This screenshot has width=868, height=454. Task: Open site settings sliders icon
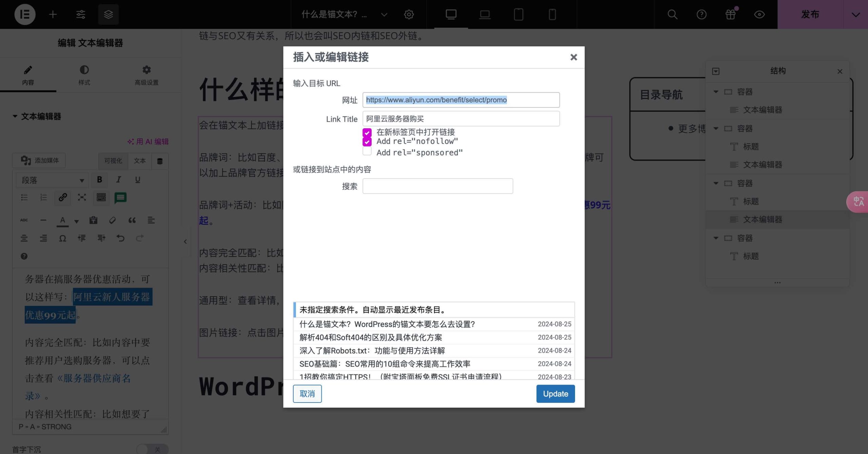[x=81, y=14]
